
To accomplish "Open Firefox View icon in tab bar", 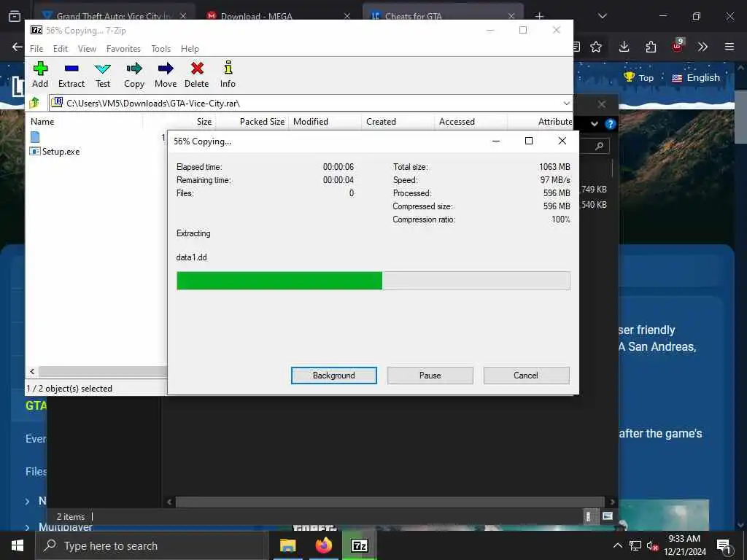I will pos(15,16).
